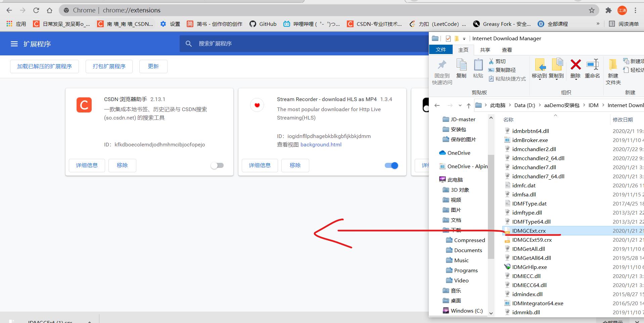Viewport: 644px width, 323px height.
Task: Click the 粘贴快捷方式 command
Action: (x=507, y=79)
